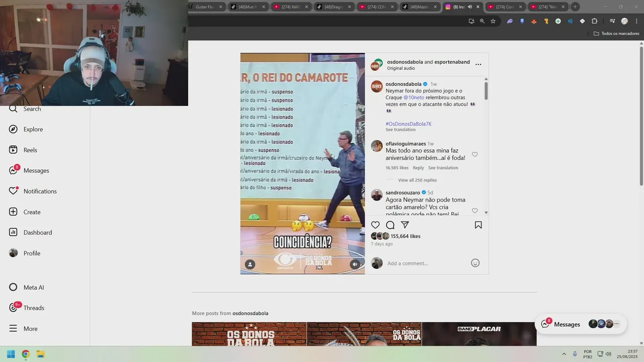This screenshot has width=644, height=362.
Task: Click the Create plus icon
Action: [x=14, y=212]
